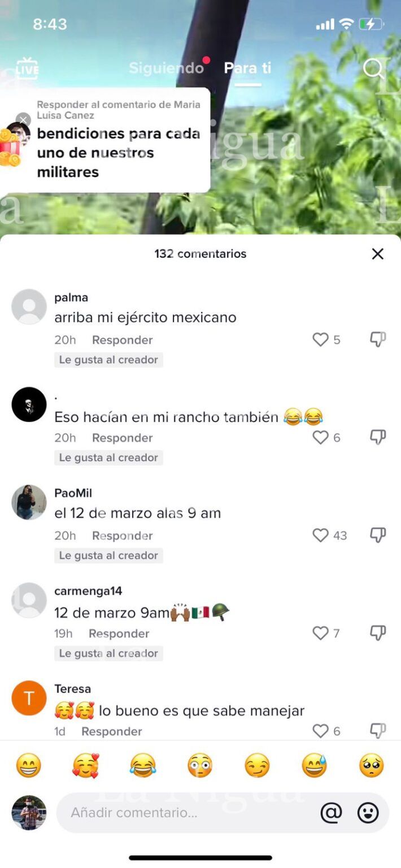Tap the search magnifier icon

point(373,69)
